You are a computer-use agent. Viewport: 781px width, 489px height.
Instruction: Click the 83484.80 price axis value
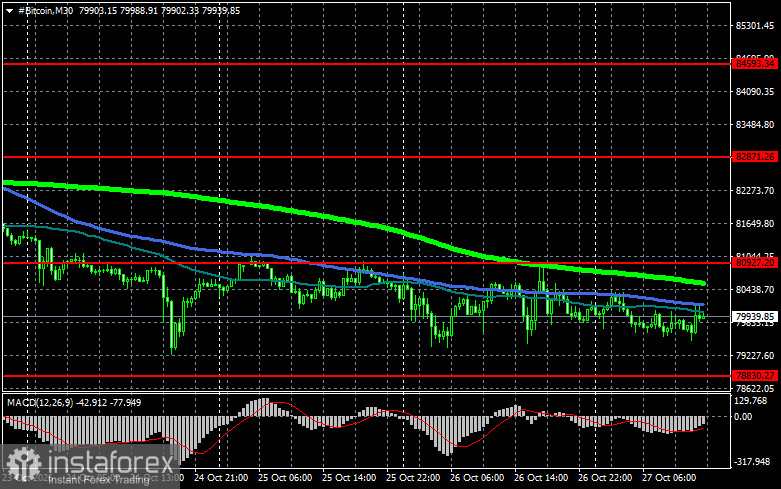point(755,124)
